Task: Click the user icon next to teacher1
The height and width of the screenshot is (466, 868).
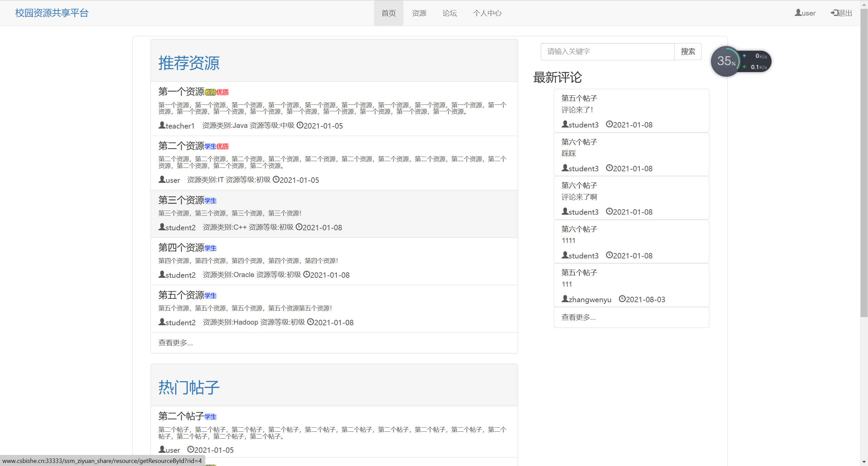Action: (162, 125)
